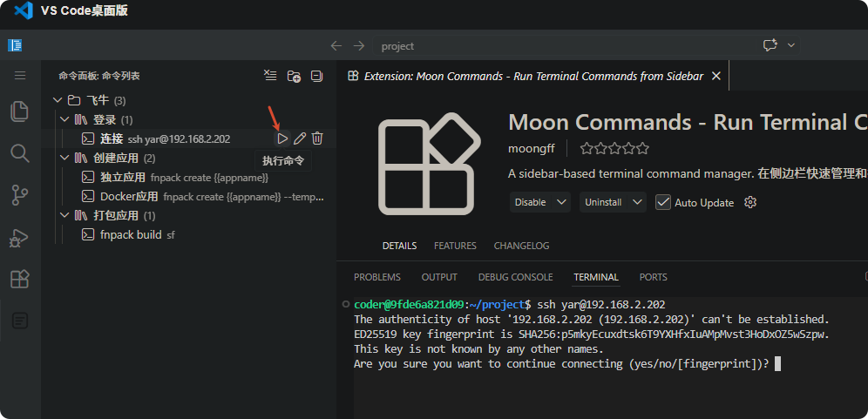Switch to the DETAILS tab
The width and height of the screenshot is (868, 419).
400,246
